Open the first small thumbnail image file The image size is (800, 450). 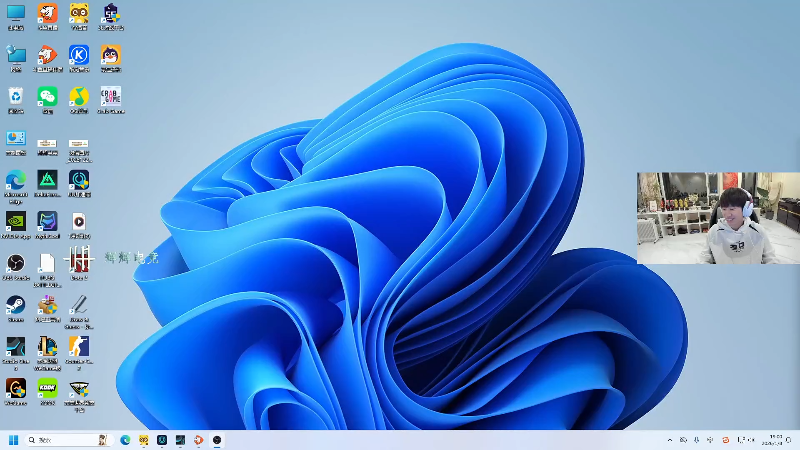47,146
